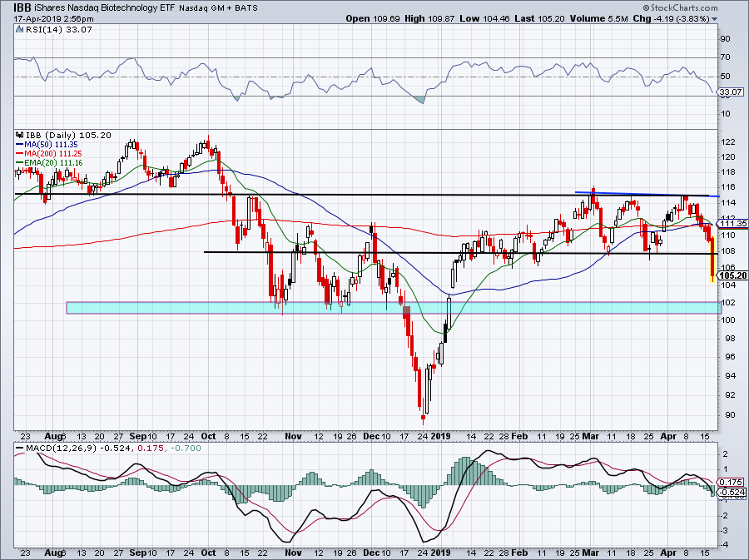Click the 111.35 price tag on the right axis
The width and height of the screenshot is (749, 560).
[732, 224]
